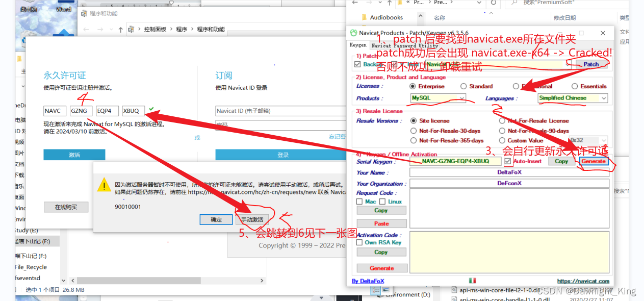Click the Italian flag icon in keygen
This screenshot has width=644, height=301.
472,281
